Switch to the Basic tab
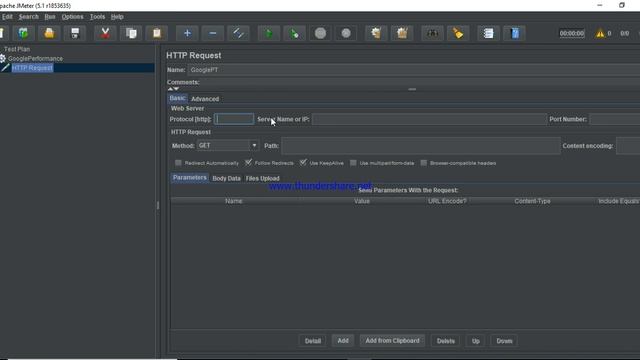 tap(178, 98)
